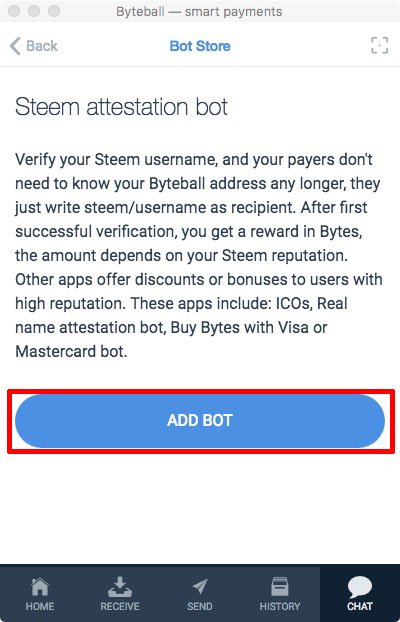The height and width of the screenshot is (622, 400).
Task: Select the CHAT tab label
Action: coord(360,607)
